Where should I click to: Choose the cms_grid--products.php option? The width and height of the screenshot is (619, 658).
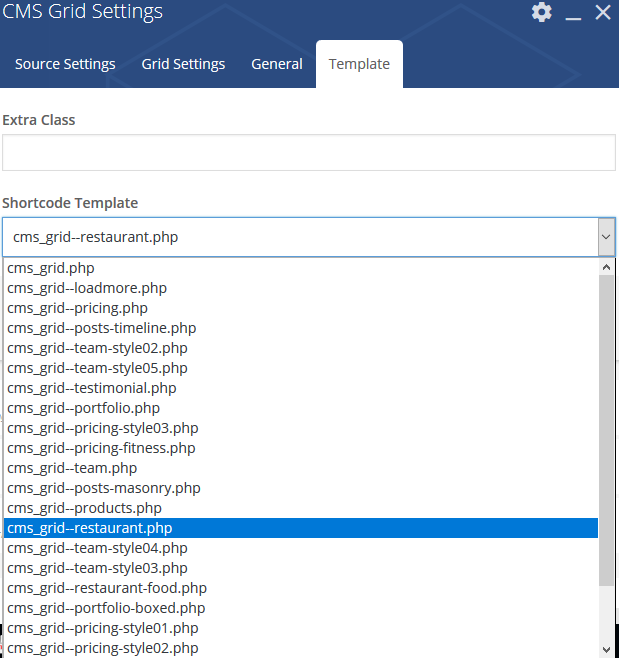click(84, 508)
